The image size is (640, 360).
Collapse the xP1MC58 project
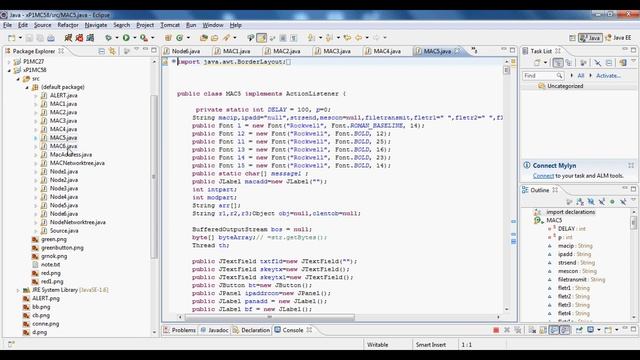[x=9, y=70]
